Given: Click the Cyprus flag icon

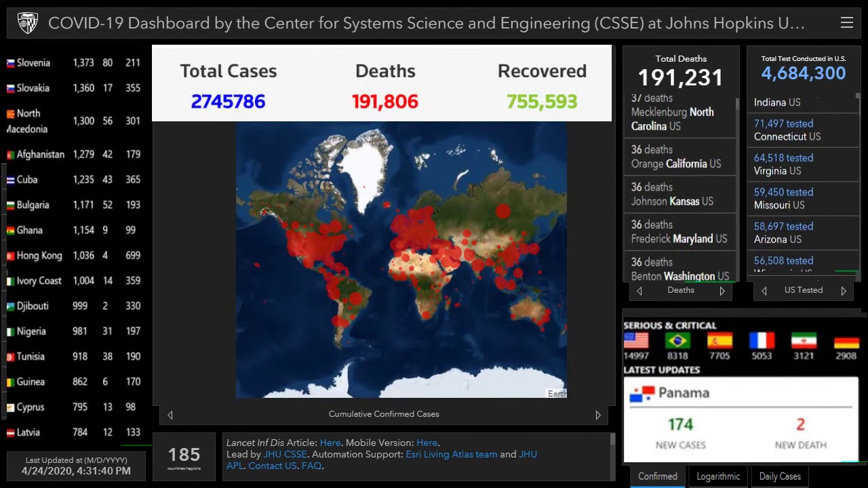Looking at the screenshot, I should pyautogui.click(x=10, y=407).
